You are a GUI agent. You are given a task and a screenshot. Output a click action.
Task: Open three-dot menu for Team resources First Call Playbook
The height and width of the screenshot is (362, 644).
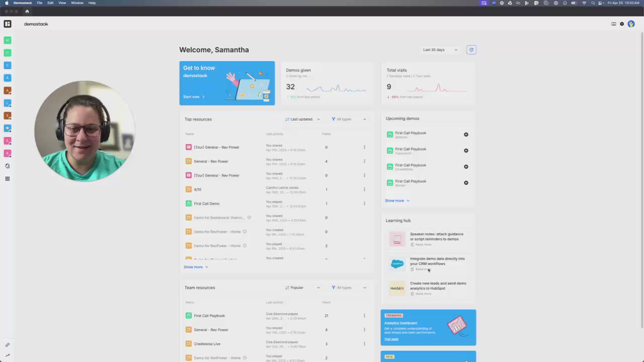coord(364,316)
